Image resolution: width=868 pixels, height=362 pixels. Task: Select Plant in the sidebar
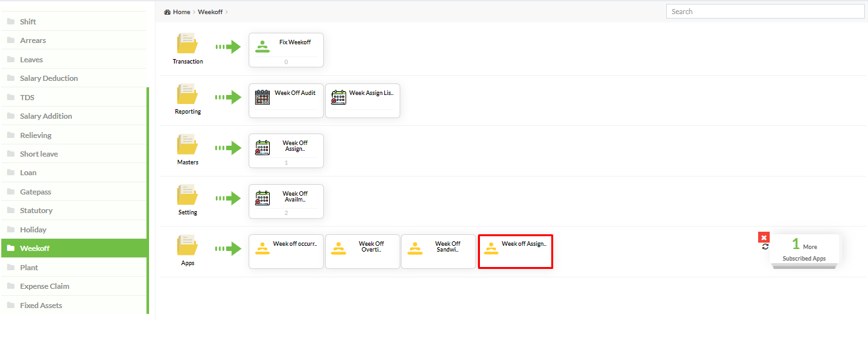[x=74, y=267]
